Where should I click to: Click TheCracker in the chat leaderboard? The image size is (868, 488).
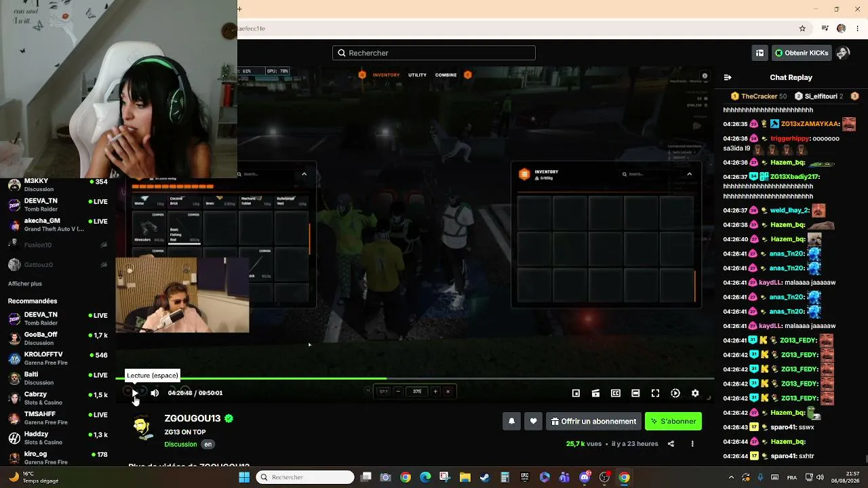click(759, 96)
